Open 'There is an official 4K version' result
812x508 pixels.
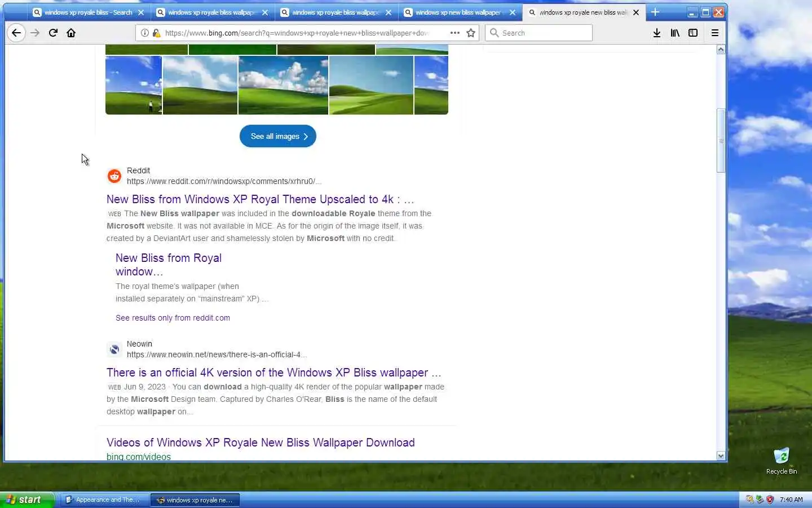pos(274,373)
